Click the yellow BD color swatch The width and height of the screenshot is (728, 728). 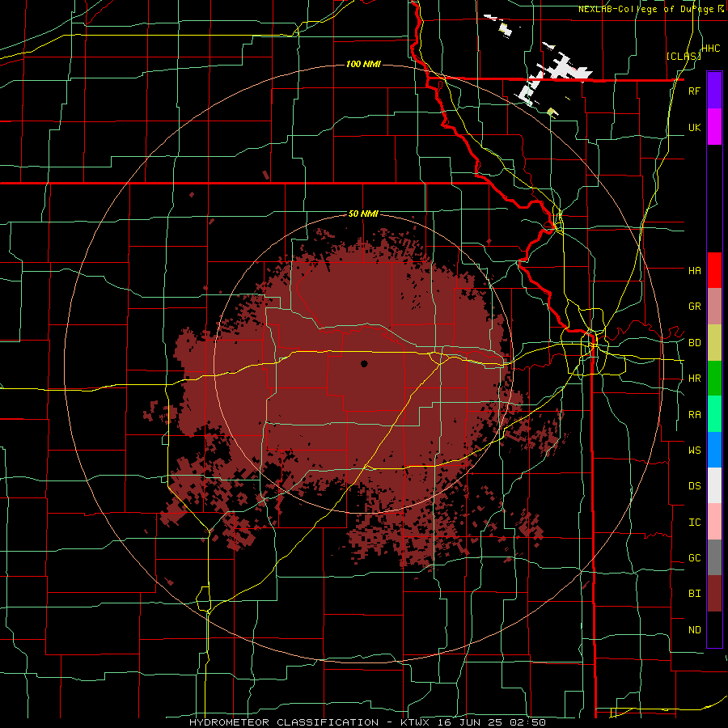714,343
